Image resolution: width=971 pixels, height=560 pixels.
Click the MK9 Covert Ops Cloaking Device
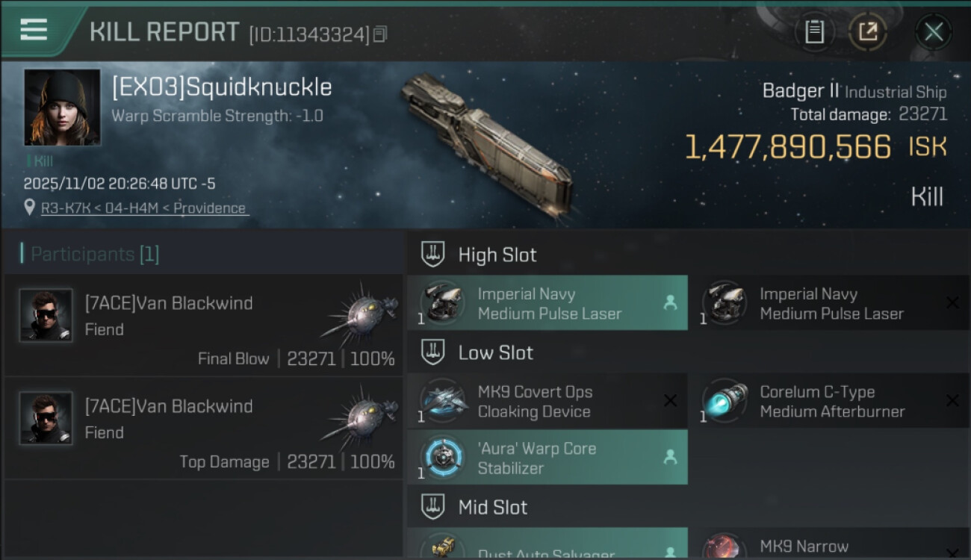[547, 401]
